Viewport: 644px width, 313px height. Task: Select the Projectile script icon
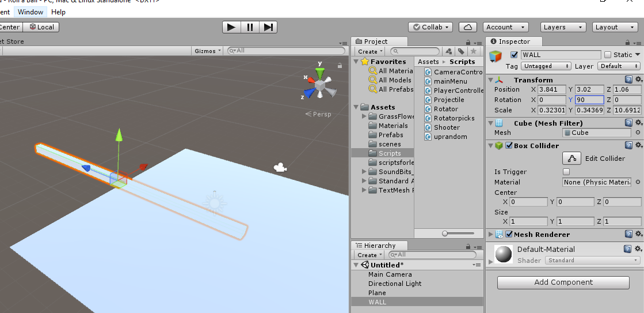click(429, 100)
